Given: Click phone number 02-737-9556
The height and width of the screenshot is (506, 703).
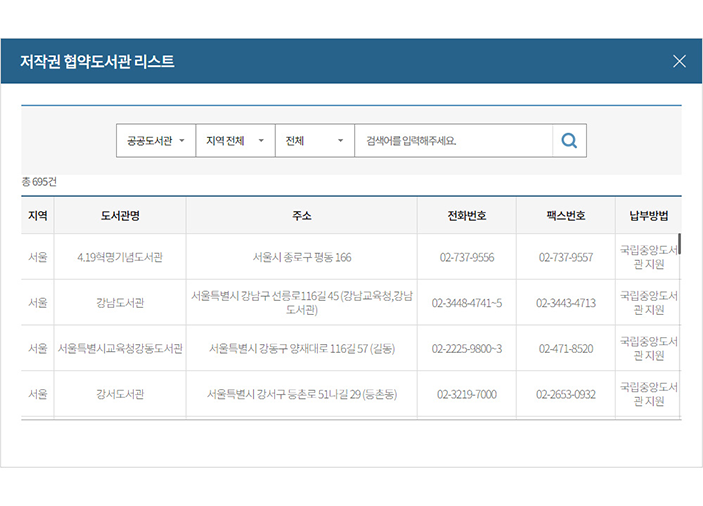Looking at the screenshot, I should [x=467, y=257].
